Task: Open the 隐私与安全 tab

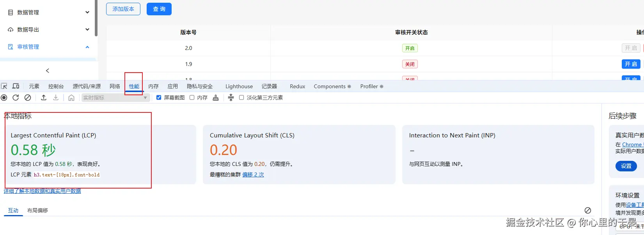Action: point(200,86)
